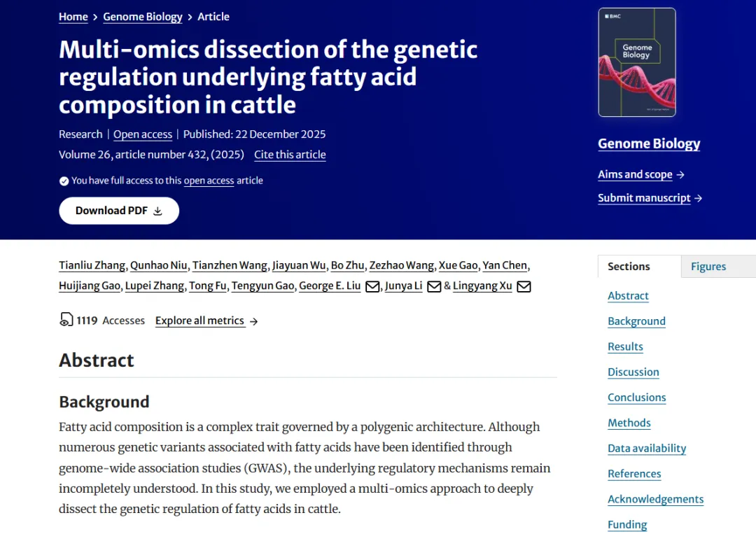The image size is (756, 534).
Task: Click the Open access link under title
Action: coord(143,134)
